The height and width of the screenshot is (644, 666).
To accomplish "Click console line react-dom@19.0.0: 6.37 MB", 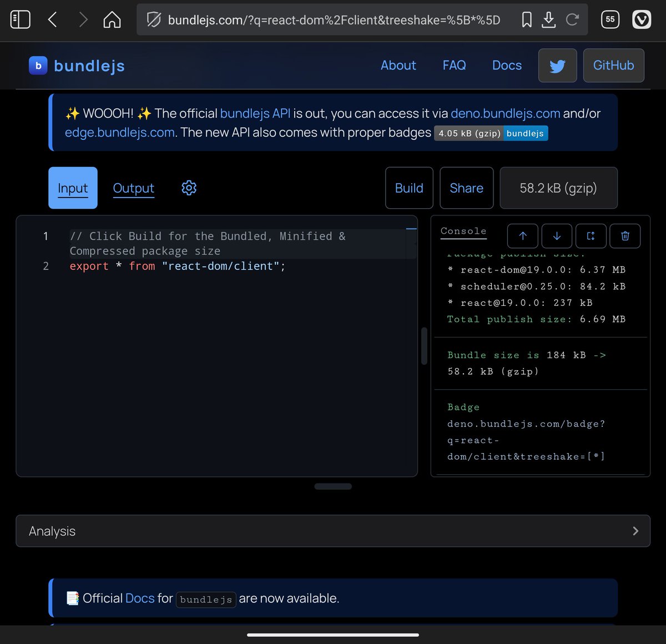I will tap(537, 270).
